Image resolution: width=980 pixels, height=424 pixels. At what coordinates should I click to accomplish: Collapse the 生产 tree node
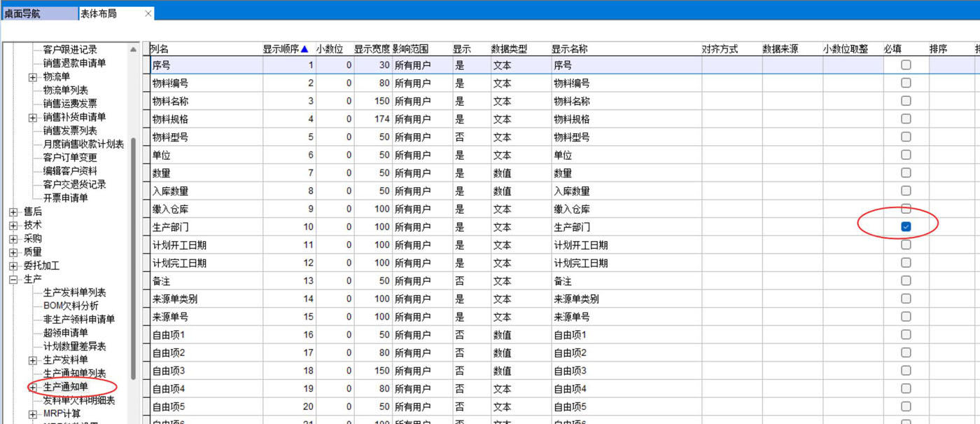point(13,279)
